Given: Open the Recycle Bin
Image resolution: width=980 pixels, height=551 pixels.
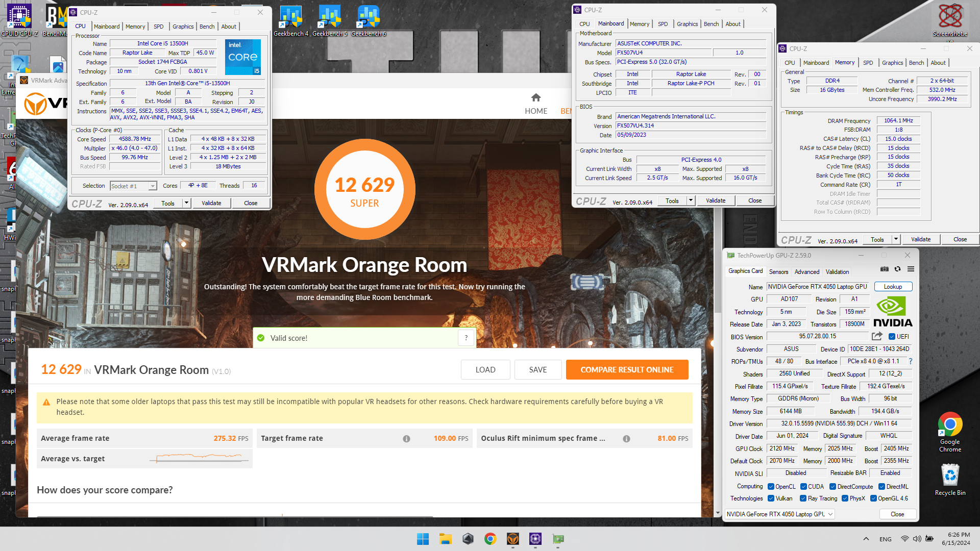Looking at the screenshot, I should point(950,479).
